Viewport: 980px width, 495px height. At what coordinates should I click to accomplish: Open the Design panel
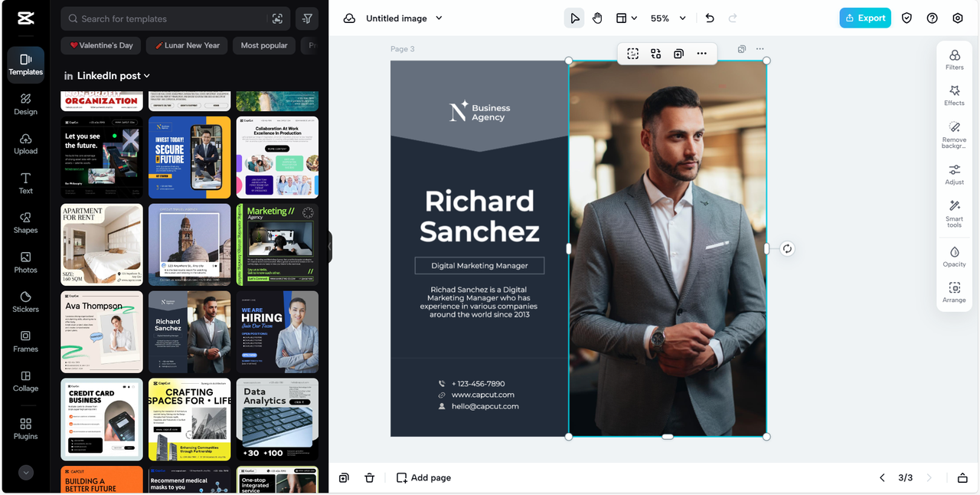(x=25, y=104)
